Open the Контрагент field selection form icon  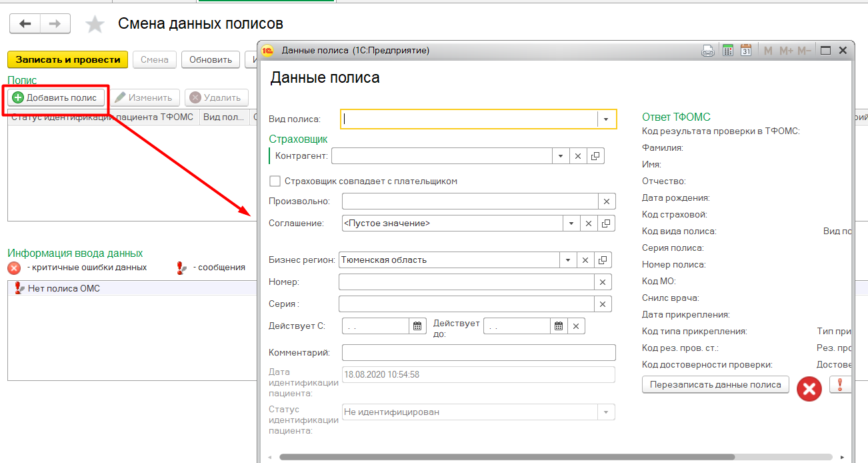[595, 156]
